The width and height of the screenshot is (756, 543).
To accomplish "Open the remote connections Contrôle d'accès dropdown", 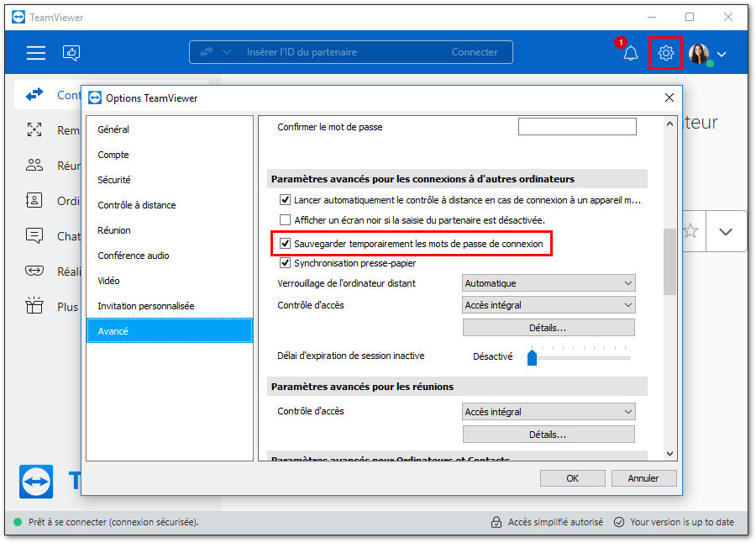I will pos(549,305).
